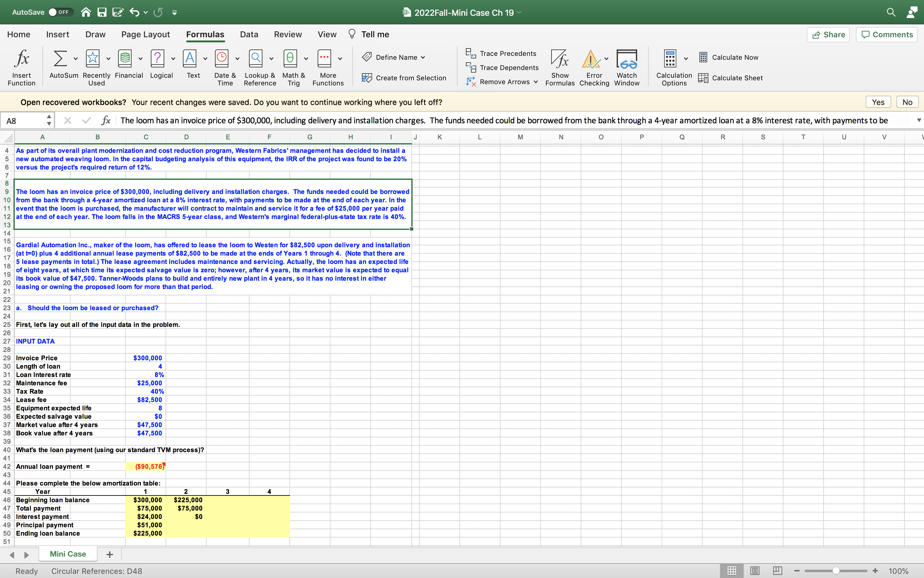Click the zoom out minus button

[x=797, y=571]
